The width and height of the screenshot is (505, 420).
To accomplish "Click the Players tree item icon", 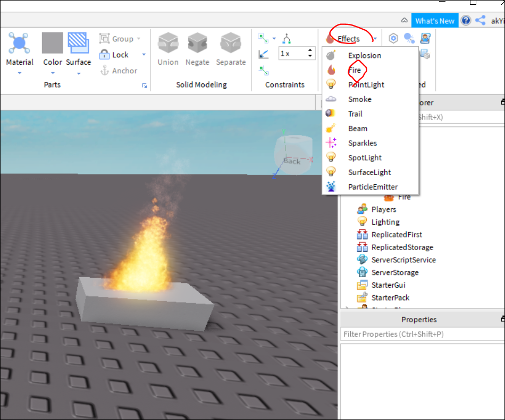I will click(x=362, y=209).
